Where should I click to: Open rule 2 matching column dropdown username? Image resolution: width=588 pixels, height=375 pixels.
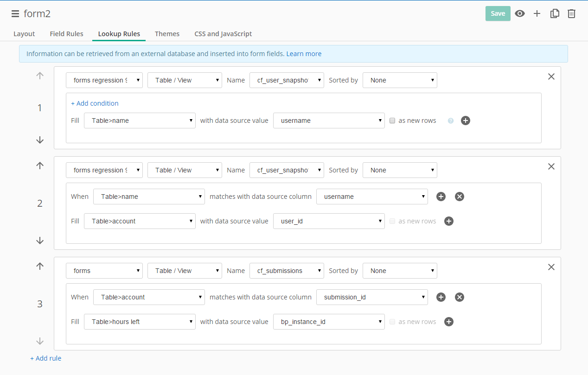[372, 197]
